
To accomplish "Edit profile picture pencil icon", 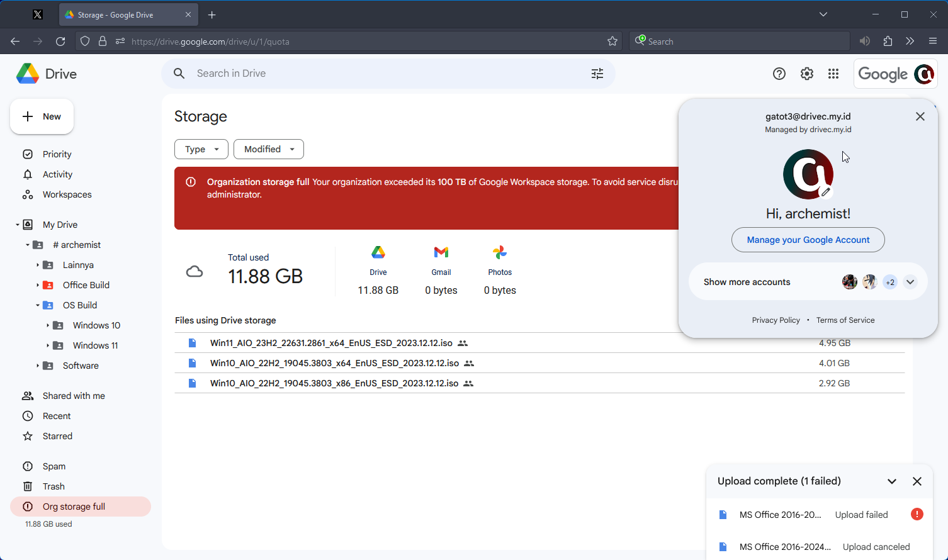I will pyautogui.click(x=826, y=192).
